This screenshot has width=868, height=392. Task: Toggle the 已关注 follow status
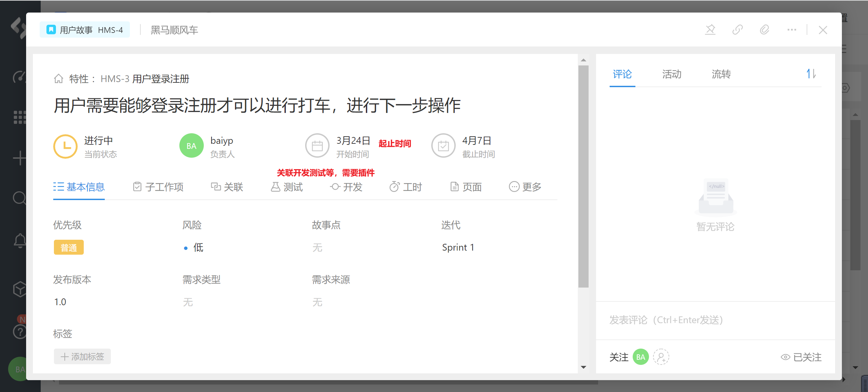click(801, 357)
